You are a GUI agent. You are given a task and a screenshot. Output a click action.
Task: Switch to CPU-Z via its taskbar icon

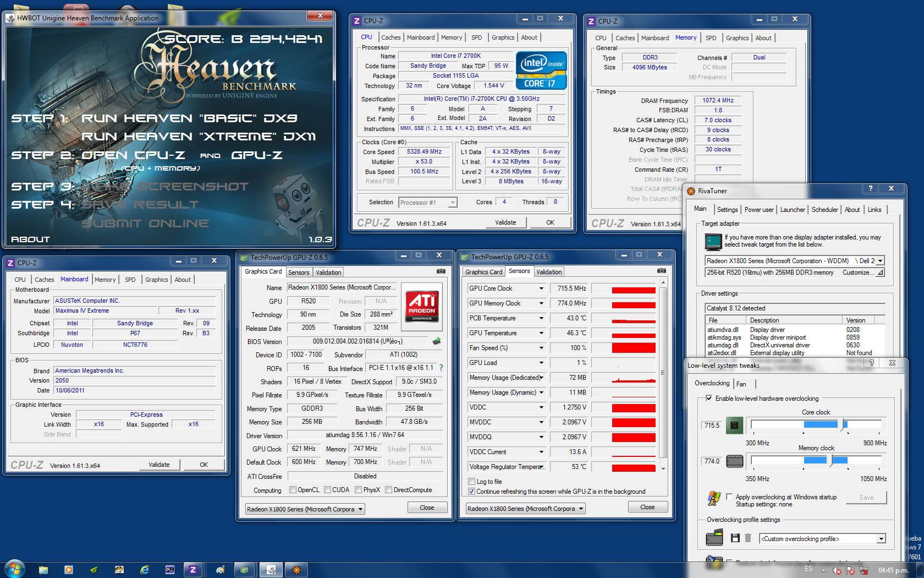pos(193,570)
